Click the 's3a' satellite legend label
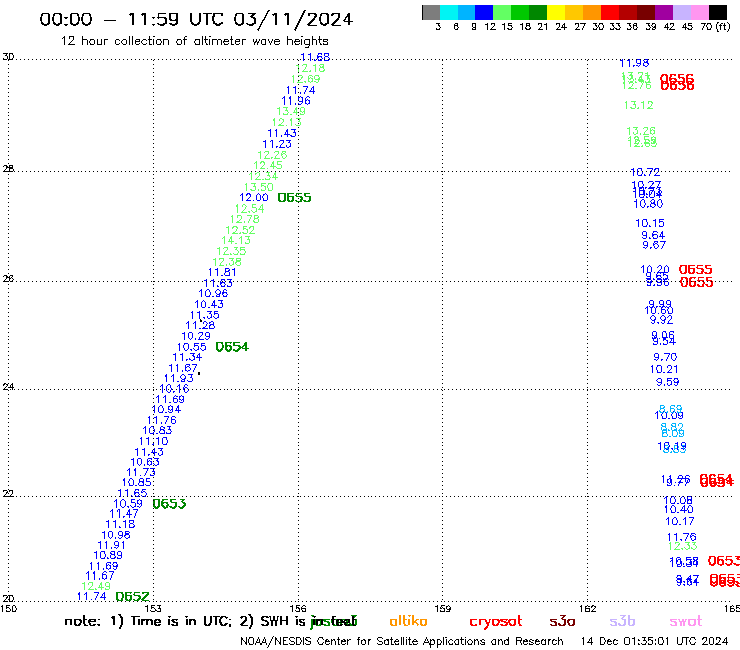Viewport: 740px width, 650px height. (x=563, y=622)
